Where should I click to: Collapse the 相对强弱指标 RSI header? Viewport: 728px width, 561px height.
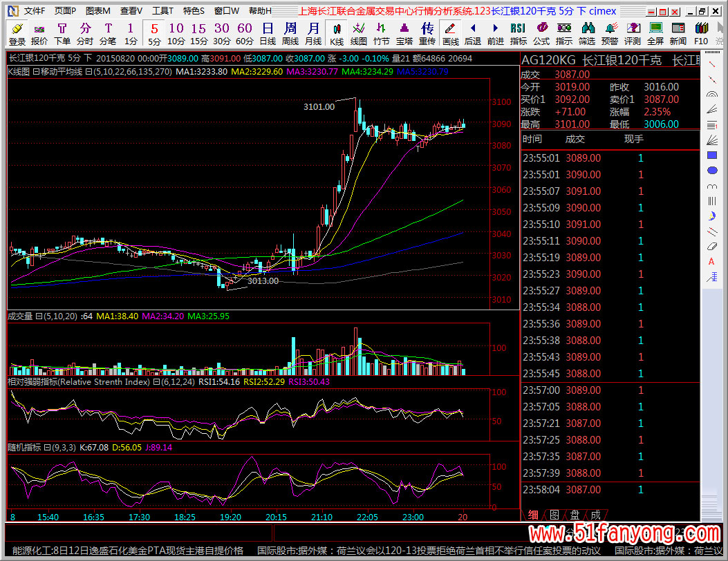156,382
